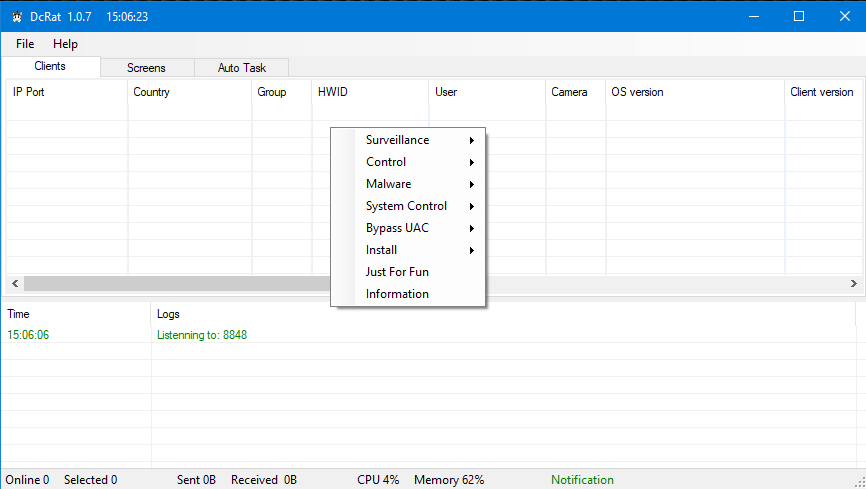Minimize the DcRat window
866x489 pixels.
[754, 17]
